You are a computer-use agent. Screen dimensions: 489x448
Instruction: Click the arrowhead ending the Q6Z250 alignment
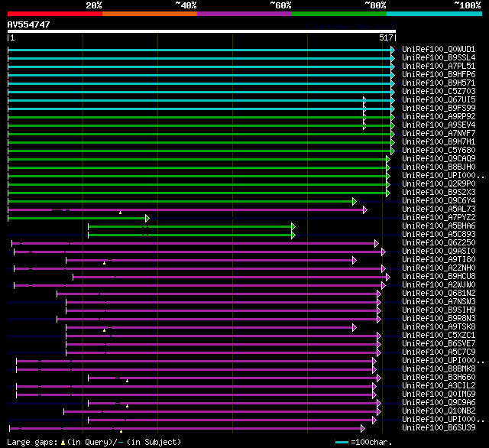[377, 243]
